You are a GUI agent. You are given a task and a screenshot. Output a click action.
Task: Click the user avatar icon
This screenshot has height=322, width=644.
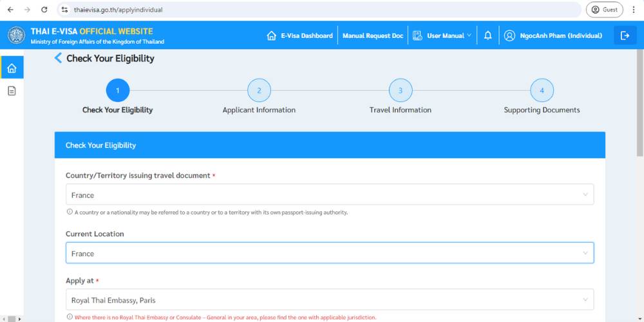tap(509, 35)
